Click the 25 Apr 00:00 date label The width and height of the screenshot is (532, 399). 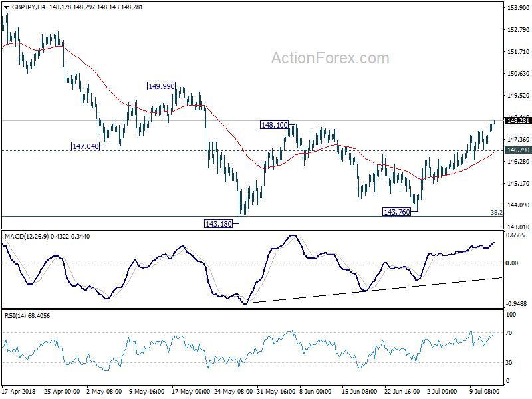click(x=62, y=391)
